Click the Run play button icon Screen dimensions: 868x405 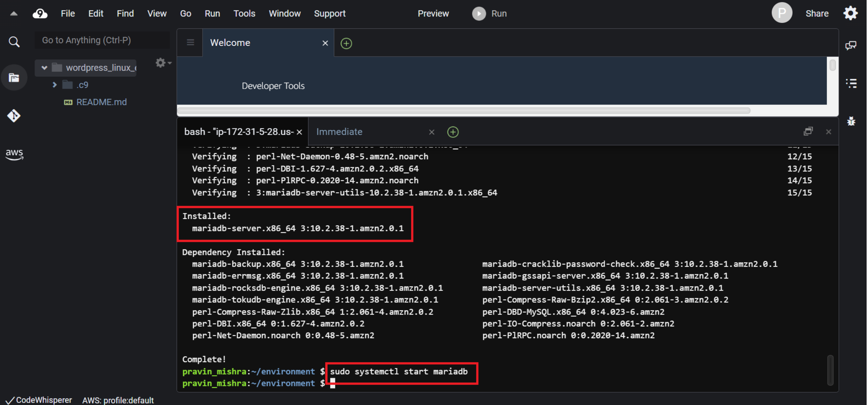coord(479,14)
